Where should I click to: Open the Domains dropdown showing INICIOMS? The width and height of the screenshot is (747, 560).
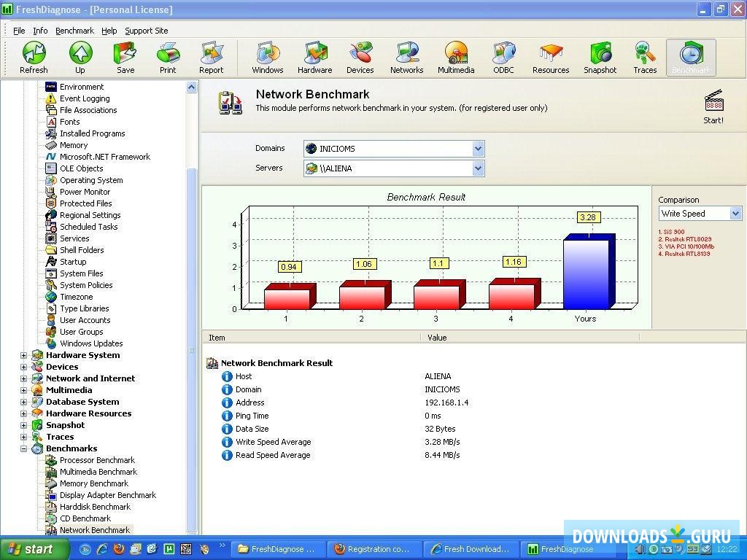pyautogui.click(x=478, y=148)
